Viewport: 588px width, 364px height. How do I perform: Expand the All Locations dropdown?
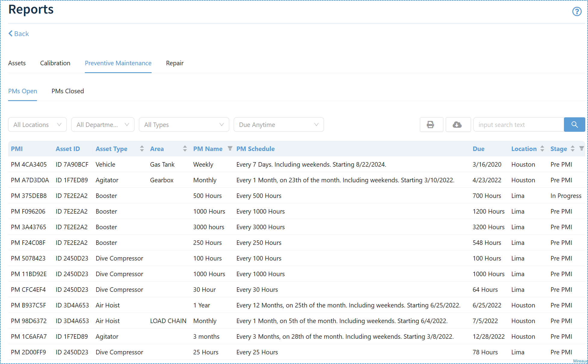pyautogui.click(x=37, y=125)
